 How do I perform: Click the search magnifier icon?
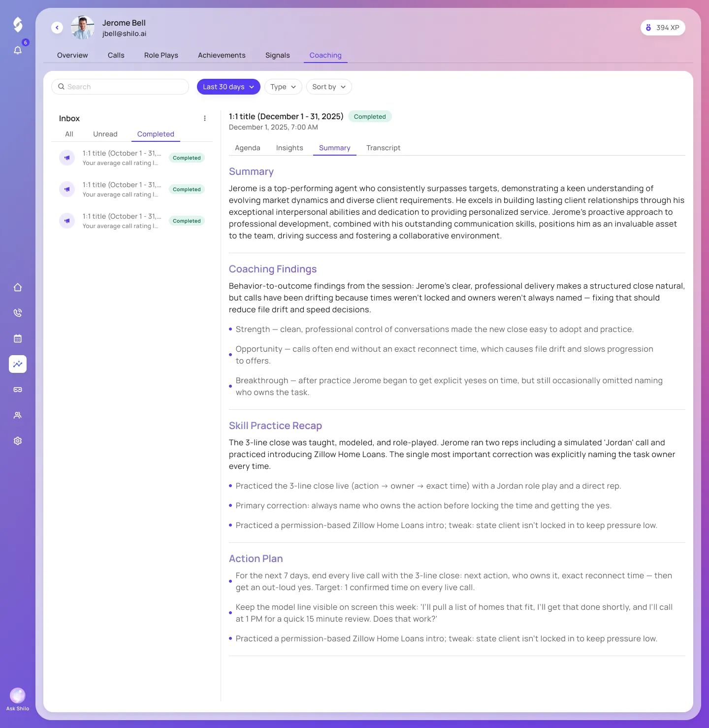coord(62,87)
